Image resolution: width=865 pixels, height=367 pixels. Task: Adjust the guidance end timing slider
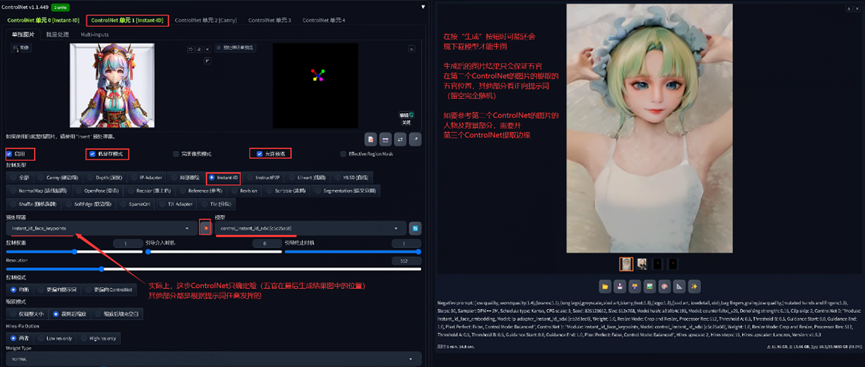pos(353,252)
